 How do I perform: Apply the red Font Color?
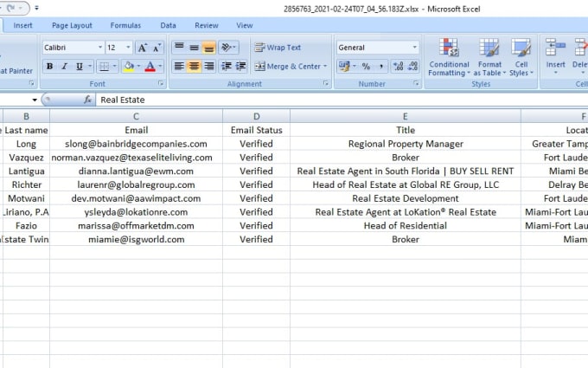150,67
